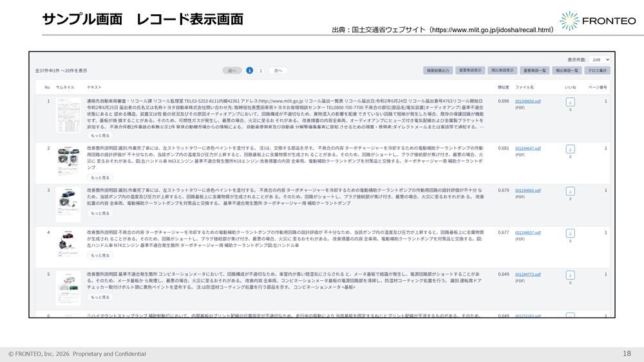Image resolution: width=644 pixels, height=362 pixels.
Task: Click the 次へ next page button
Action: tap(278, 71)
